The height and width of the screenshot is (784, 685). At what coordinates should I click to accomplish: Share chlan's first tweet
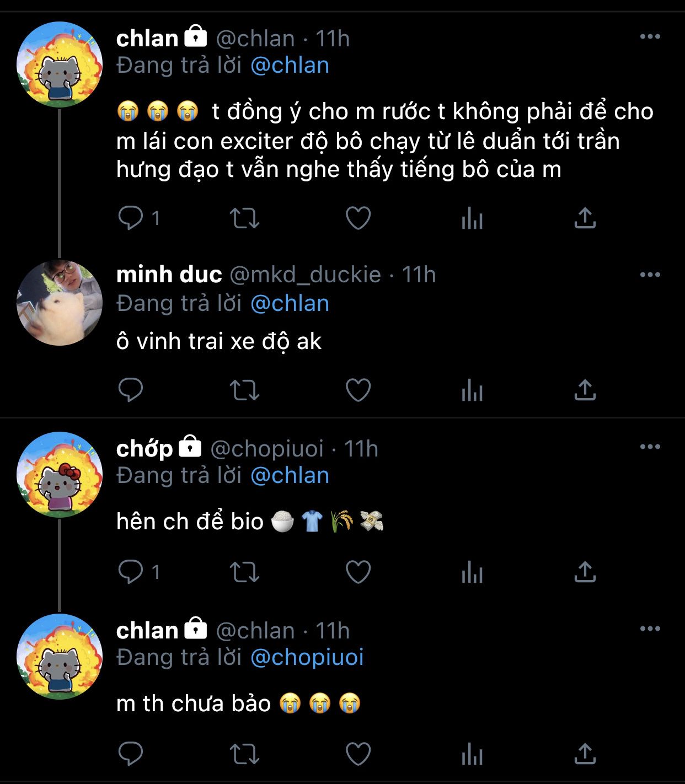(x=585, y=218)
